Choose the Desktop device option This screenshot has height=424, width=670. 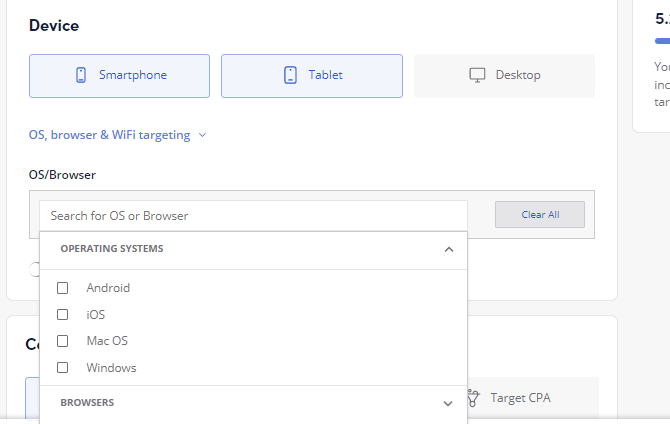504,76
